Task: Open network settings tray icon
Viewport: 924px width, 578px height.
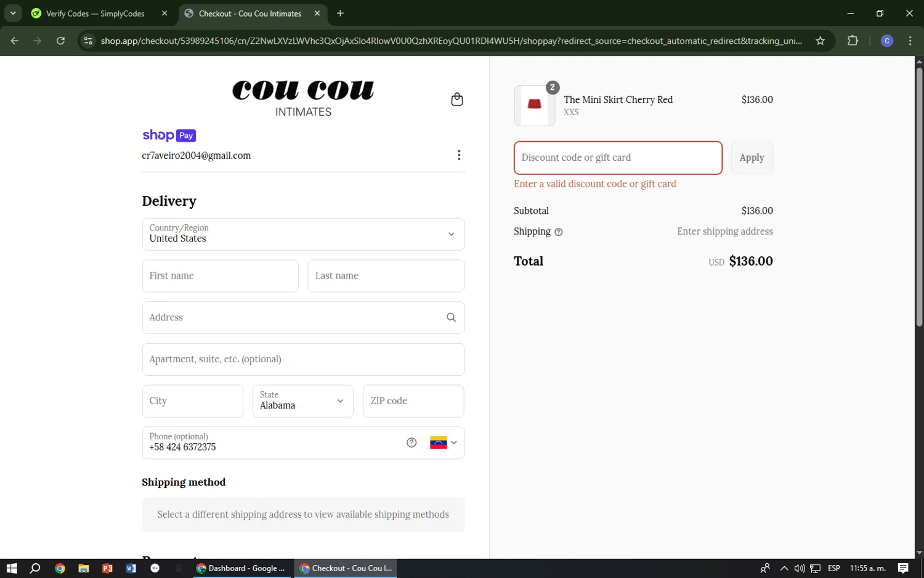Action: click(x=815, y=568)
